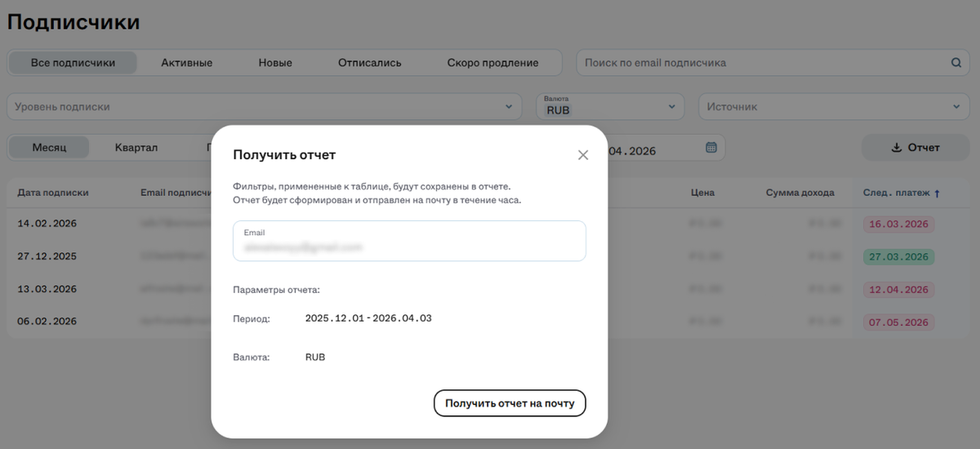
Task: Select the Месяц period option
Action: click(x=49, y=148)
